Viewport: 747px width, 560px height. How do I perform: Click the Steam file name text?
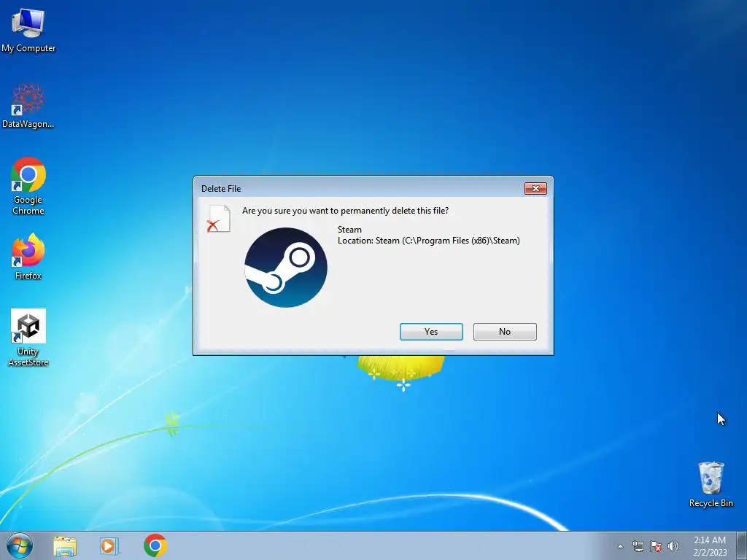point(349,230)
